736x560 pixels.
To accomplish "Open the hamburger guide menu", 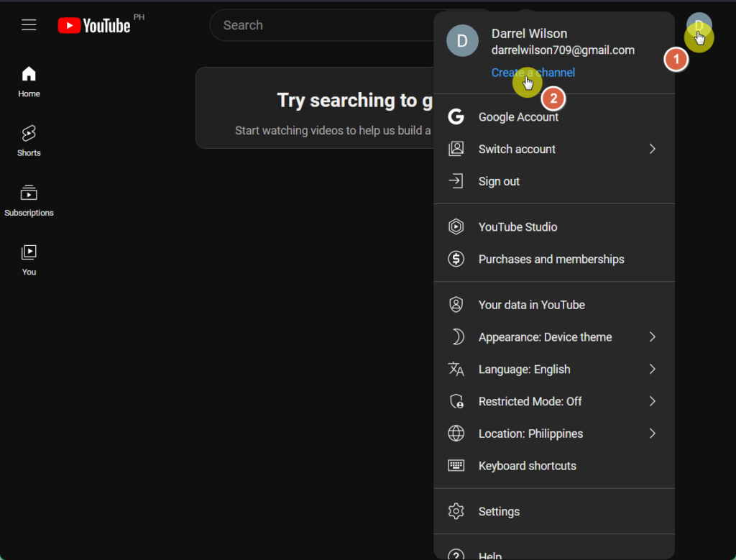I will pyautogui.click(x=29, y=25).
